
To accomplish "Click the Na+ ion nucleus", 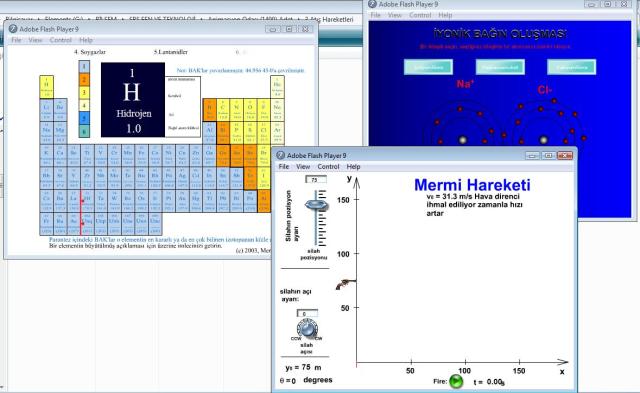I will point(462,140).
